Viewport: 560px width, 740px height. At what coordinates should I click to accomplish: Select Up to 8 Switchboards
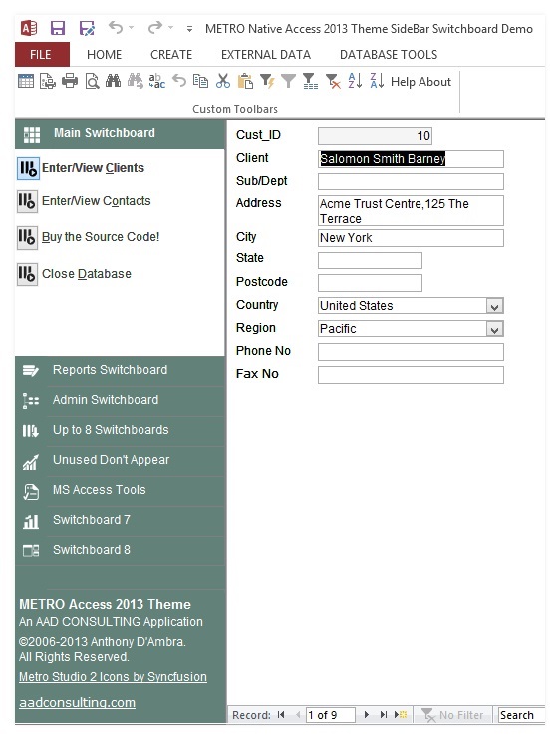tap(121, 430)
